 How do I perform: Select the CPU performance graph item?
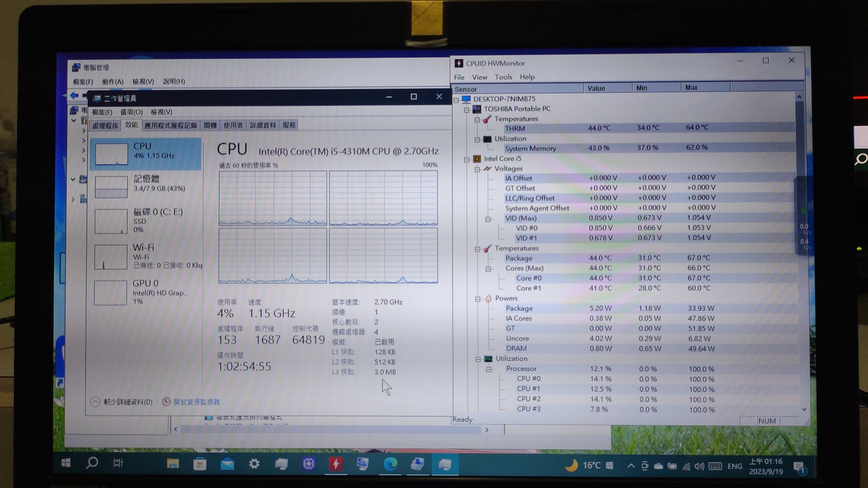tap(145, 153)
